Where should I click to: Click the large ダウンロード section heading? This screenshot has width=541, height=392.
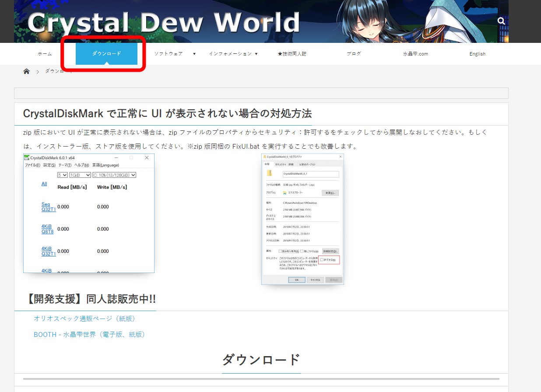[261, 360]
